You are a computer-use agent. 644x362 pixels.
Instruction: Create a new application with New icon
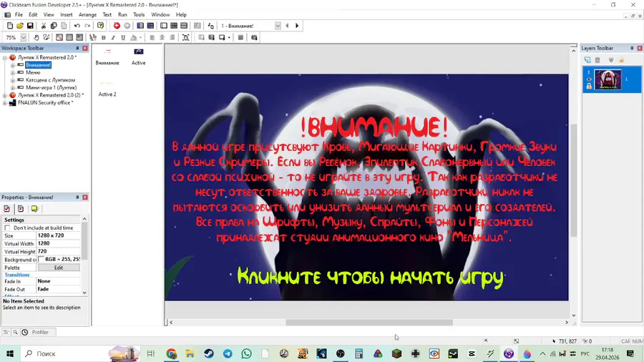click(x=10, y=26)
